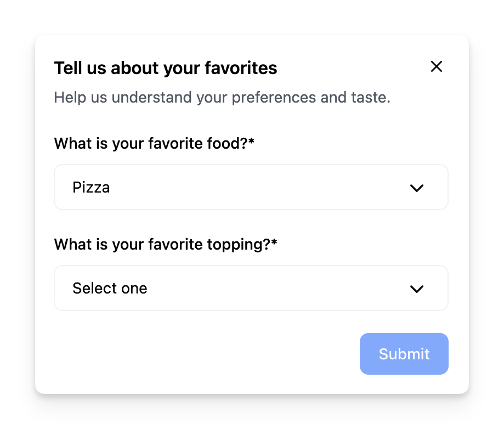Click the dark backdrop outside the dialog
This screenshot has width=504, height=429.
pos(16,219)
